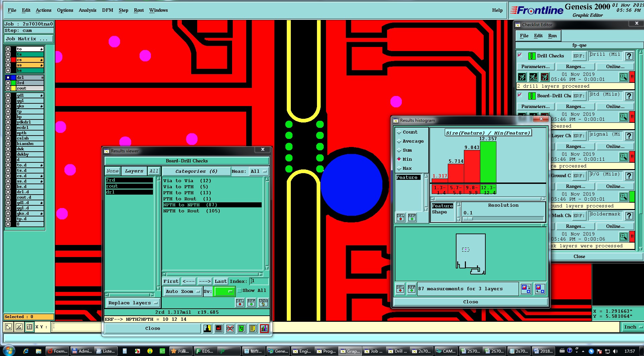Click the Last button in Results viewer

pyautogui.click(x=220, y=281)
